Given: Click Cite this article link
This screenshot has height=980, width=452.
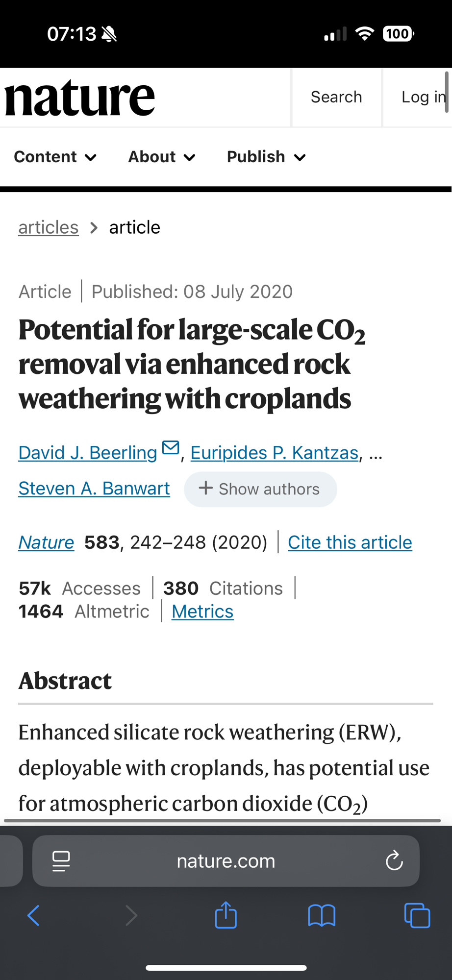Looking at the screenshot, I should pos(350,542).
